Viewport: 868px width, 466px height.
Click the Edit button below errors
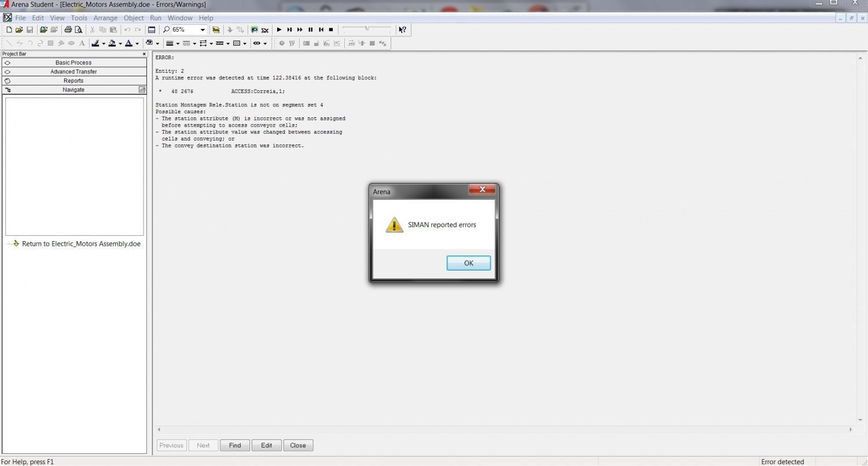coord(266,445)
